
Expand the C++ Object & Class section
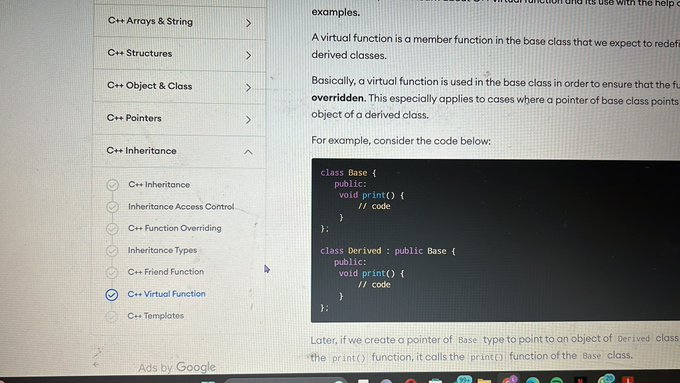point(179,86)
